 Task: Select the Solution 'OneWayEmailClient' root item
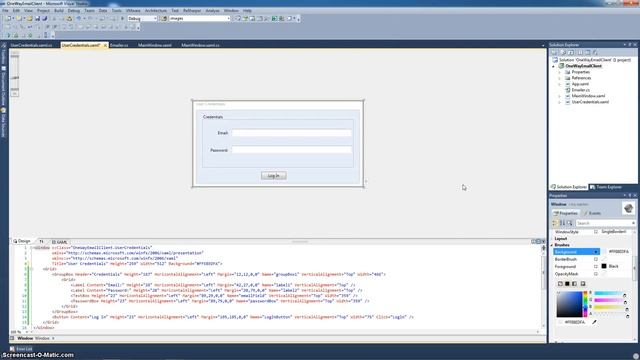[x=595, y=60]
